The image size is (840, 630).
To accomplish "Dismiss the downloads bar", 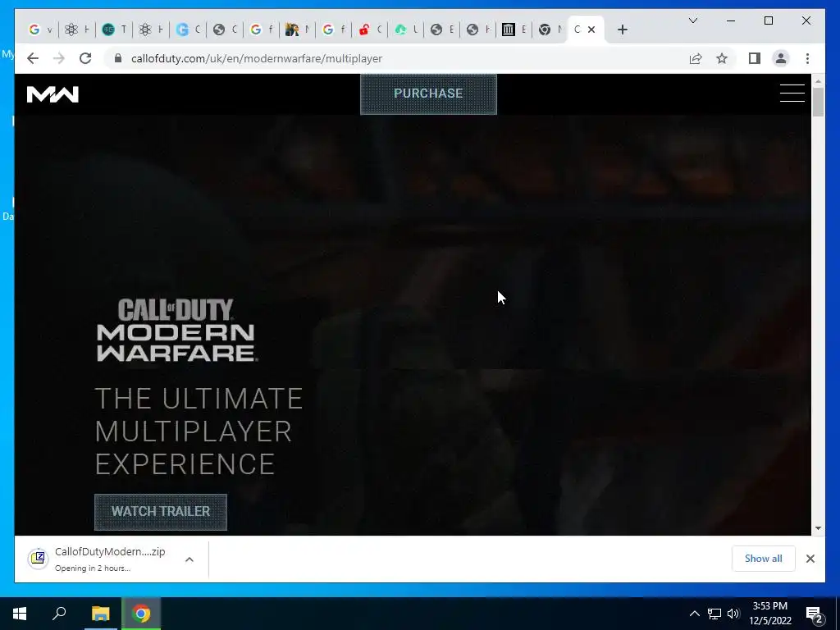I will coord(810,559).
